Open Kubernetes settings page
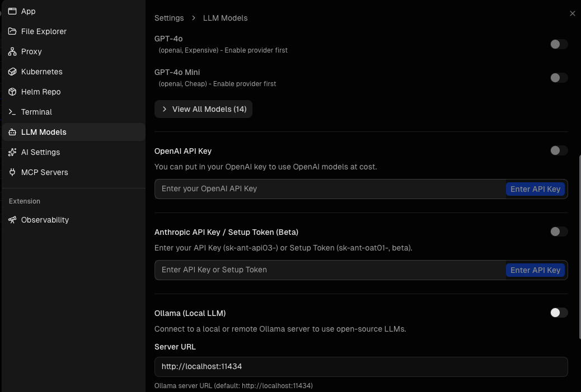581x392 pixels. click(x=74, y=72)
